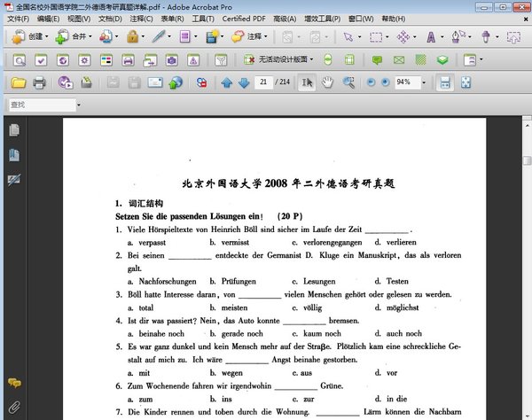Choose the Hand pan tool

pos(327,82)
